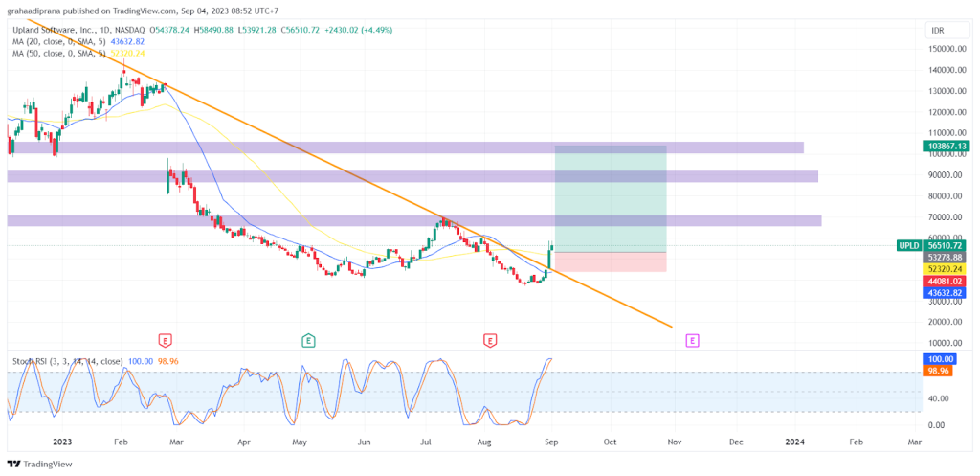Image resolution: width=980 pixels, height=476 pixels.
Task: Select the orange descending trendline
Action: tap(350, 173)
